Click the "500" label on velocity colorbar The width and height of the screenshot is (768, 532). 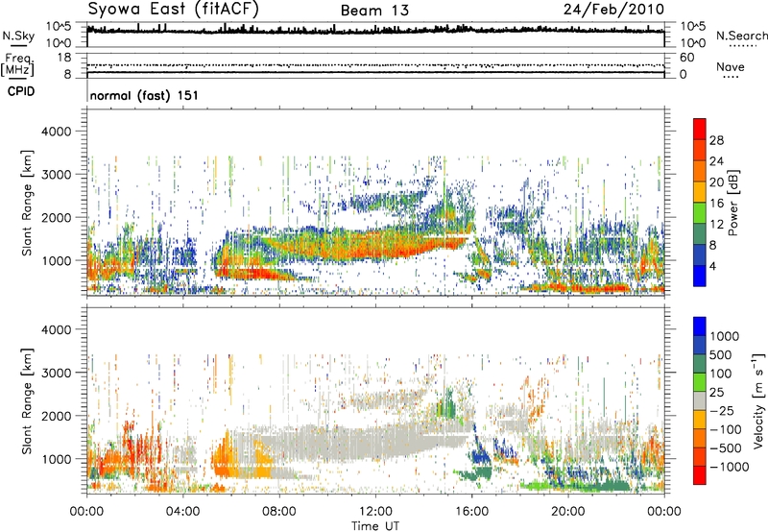(721, 355)
